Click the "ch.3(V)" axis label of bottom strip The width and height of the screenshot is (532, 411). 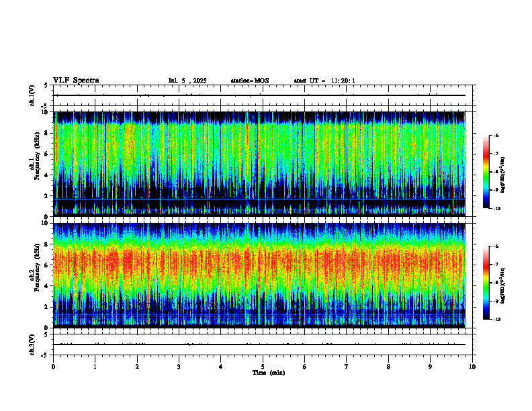click(x=32, y=345)
